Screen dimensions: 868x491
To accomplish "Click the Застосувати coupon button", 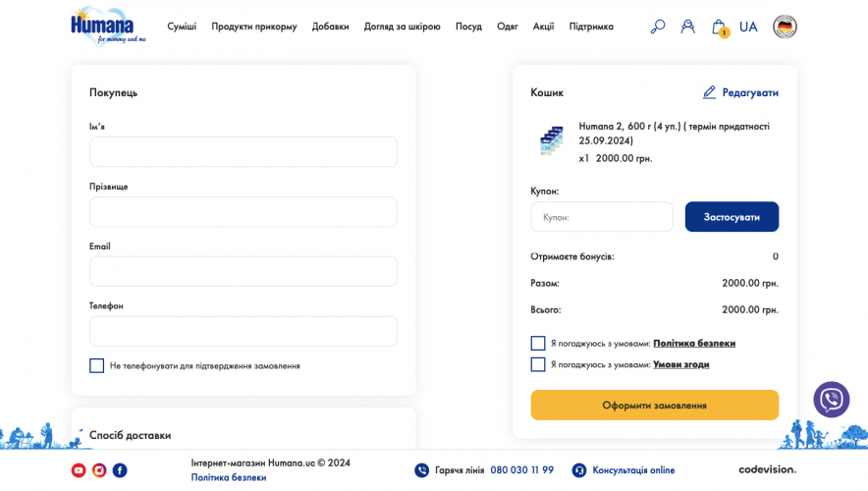I will point(732,216).
